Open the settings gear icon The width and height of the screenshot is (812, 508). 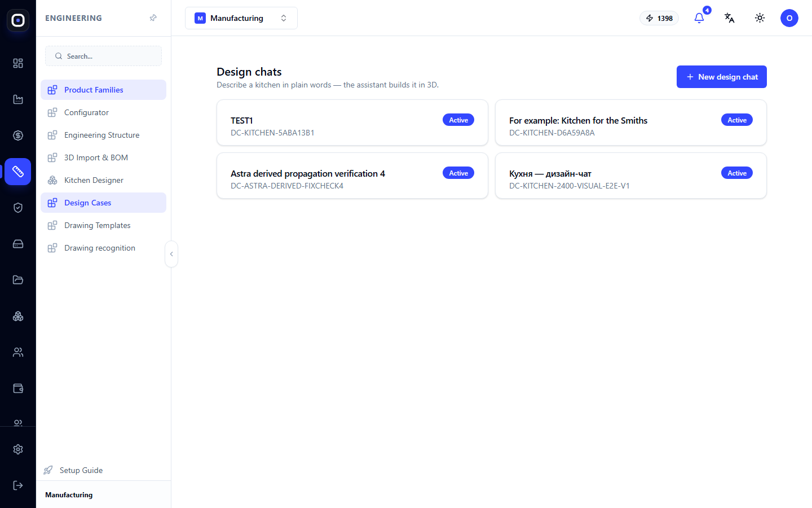click(x=18, y=449)
